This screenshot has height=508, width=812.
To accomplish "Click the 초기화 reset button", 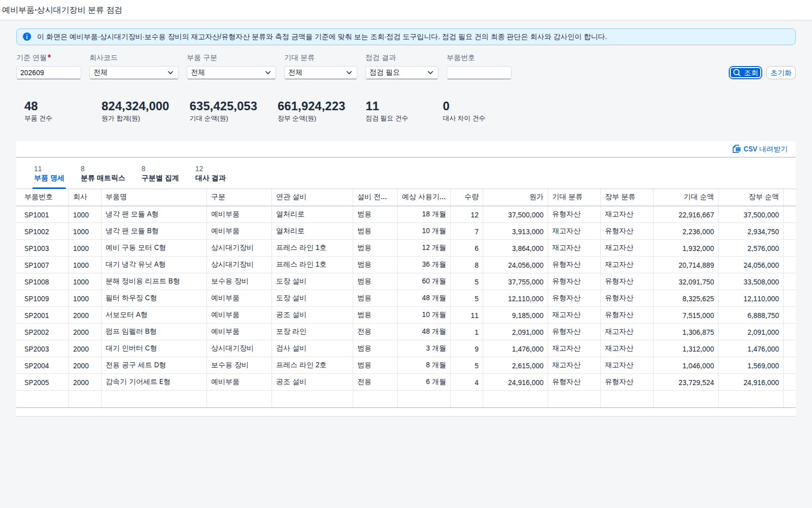I will click(x=781, y=73).
